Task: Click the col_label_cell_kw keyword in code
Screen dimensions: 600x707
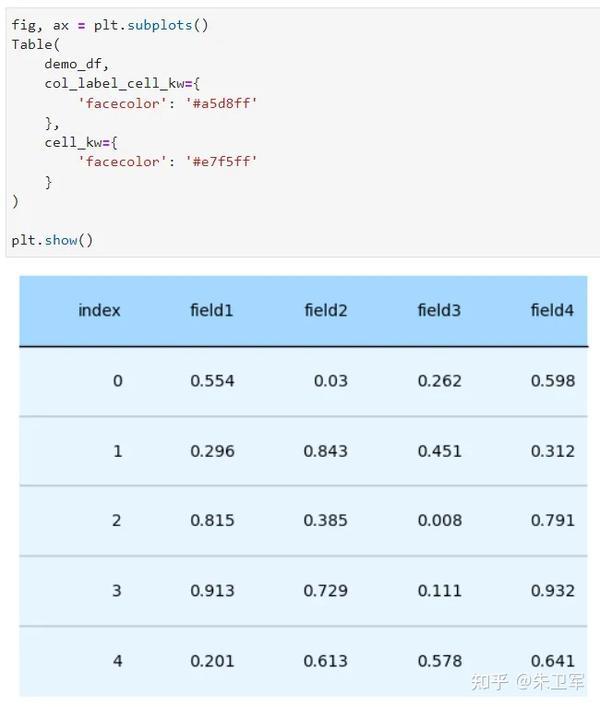Action: tap(115, 84)
